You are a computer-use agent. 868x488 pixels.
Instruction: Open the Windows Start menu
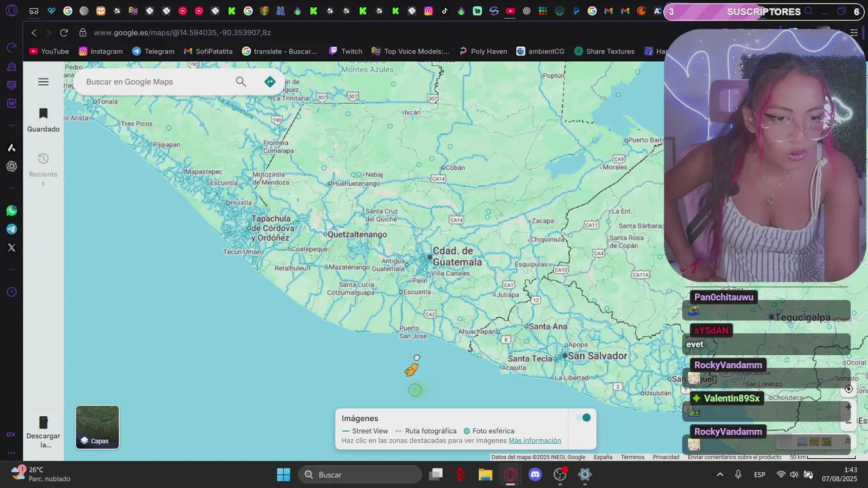coord(283,474)
